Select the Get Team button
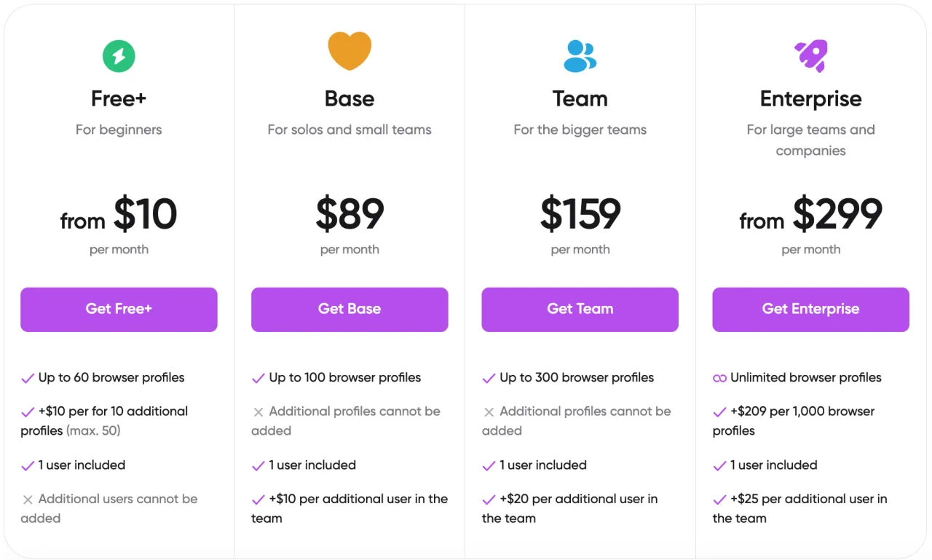Image resolution: width=932 pixels, height=560 pixels. pos(580,309)
